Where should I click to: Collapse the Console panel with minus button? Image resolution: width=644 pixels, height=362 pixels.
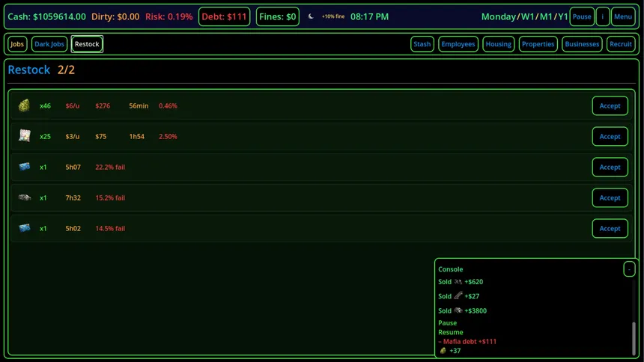629,269
